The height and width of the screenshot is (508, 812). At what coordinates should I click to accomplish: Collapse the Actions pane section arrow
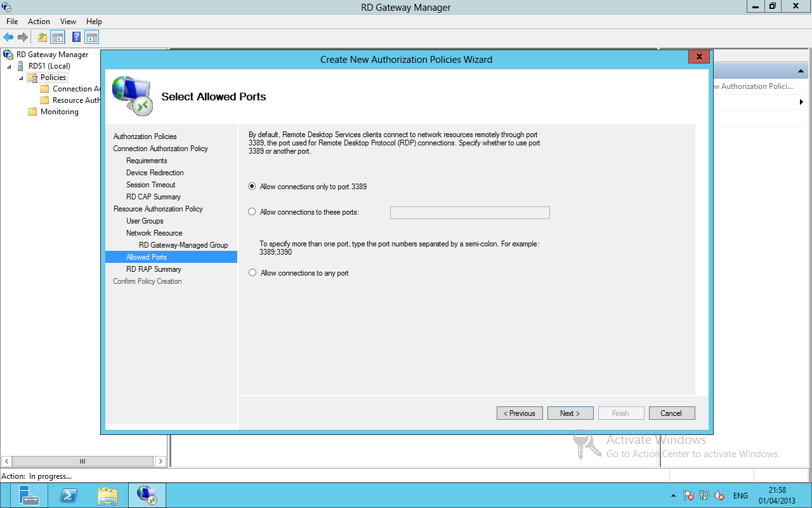click(801, 71)
